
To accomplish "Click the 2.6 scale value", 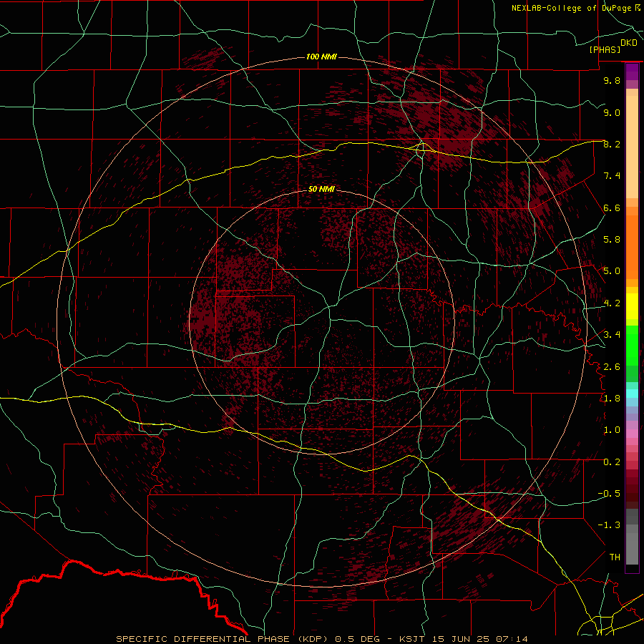I will 612,366.
